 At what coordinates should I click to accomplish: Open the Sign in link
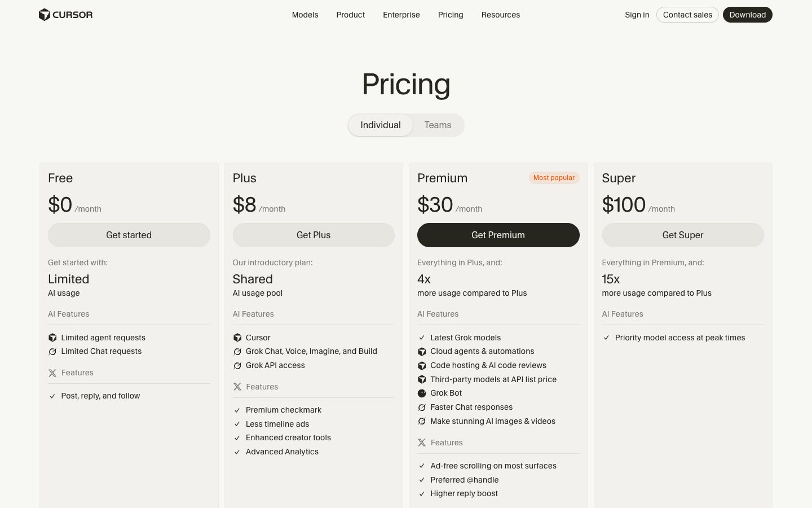coord(637,15)
